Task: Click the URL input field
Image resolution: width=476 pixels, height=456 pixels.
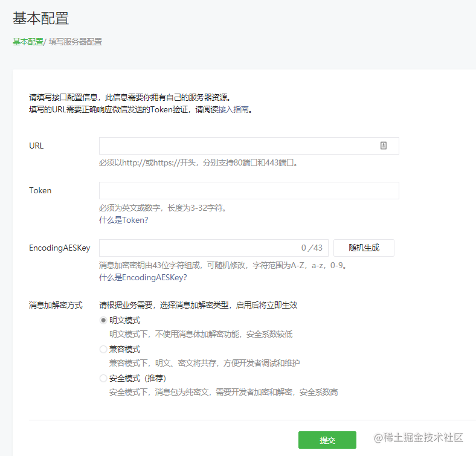Action: [249, 146]
